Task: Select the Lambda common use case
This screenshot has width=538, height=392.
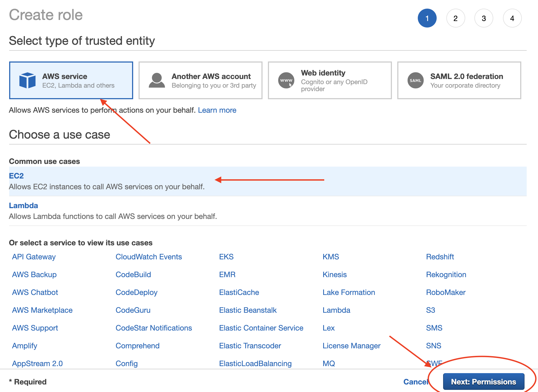Action: coord(23,205)
